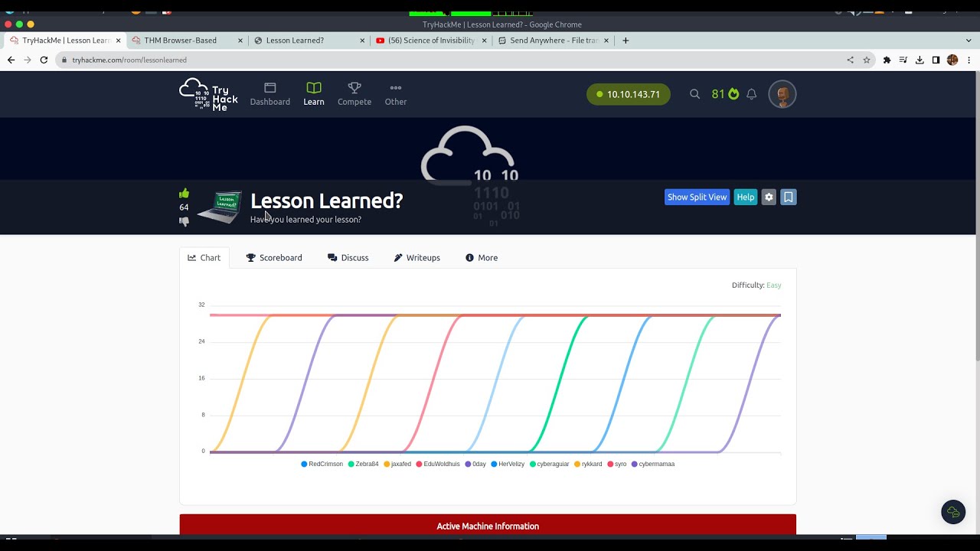Toggle Zebra84 series in chart legend
Image resolution: width=980 pixels, height=551 pixels.
(364, 464)
